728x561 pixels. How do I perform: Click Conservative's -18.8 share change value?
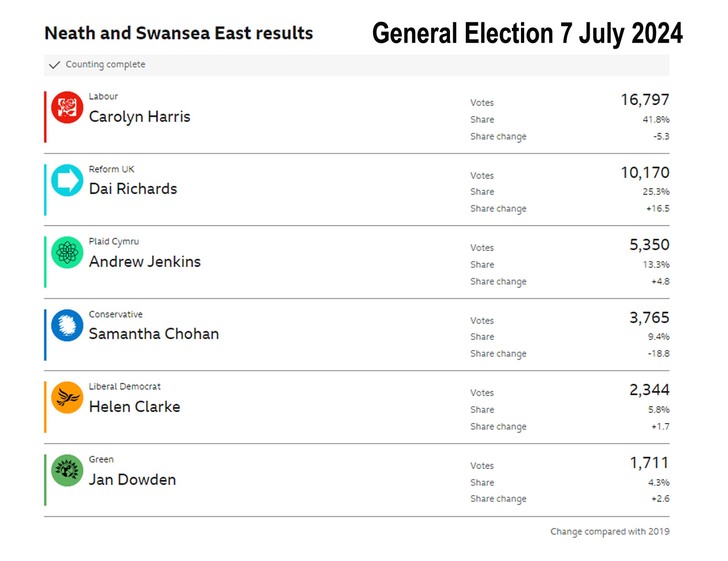tap(659, 353)
